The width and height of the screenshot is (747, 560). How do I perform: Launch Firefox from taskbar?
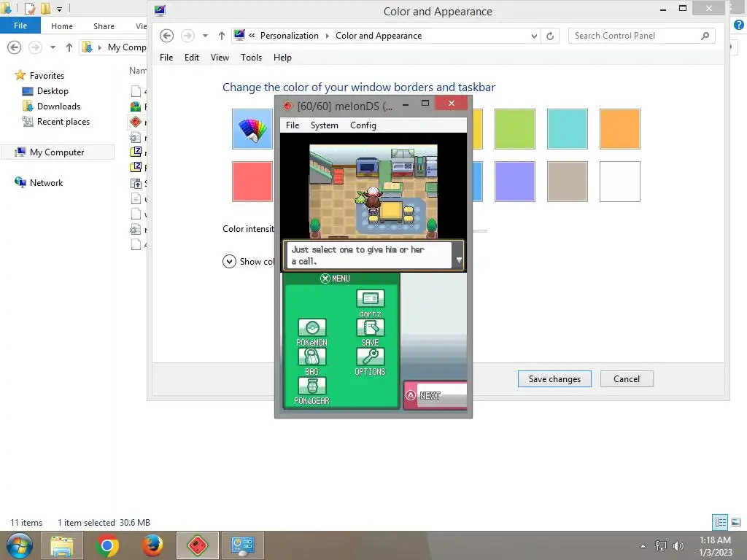[x=152, y=545]
